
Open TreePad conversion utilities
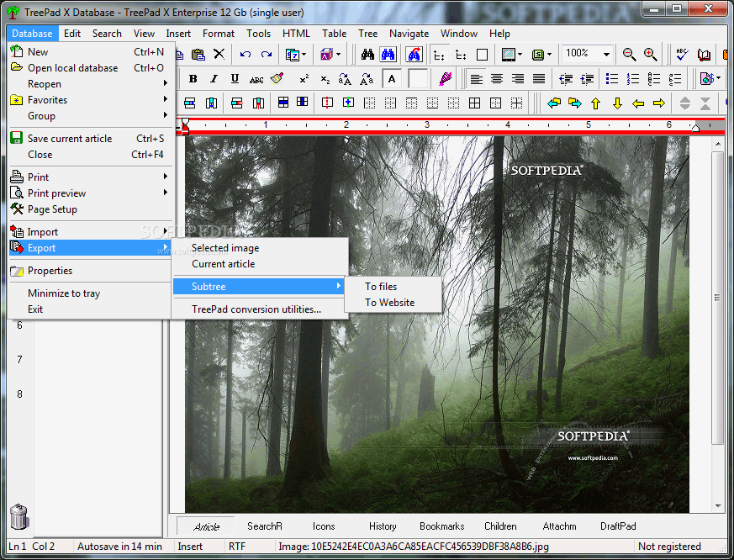(260, 309)
